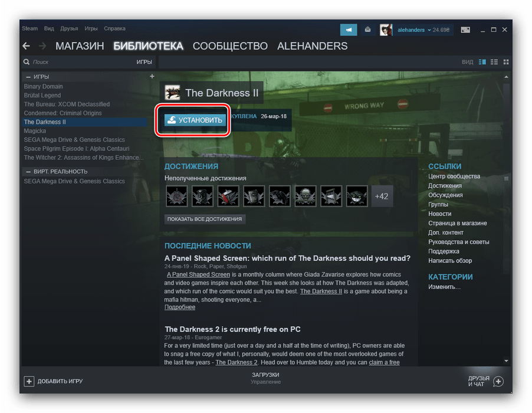Open third unearned achievement badge
This screenshot has height=413, width=532.
point(228,196)
